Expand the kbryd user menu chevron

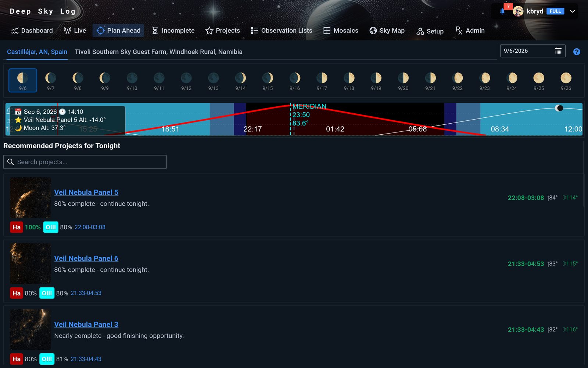pos(572,11)
